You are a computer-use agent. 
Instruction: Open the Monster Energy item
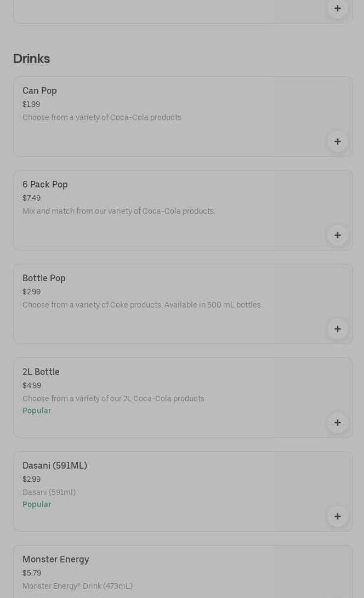[55, 560]
